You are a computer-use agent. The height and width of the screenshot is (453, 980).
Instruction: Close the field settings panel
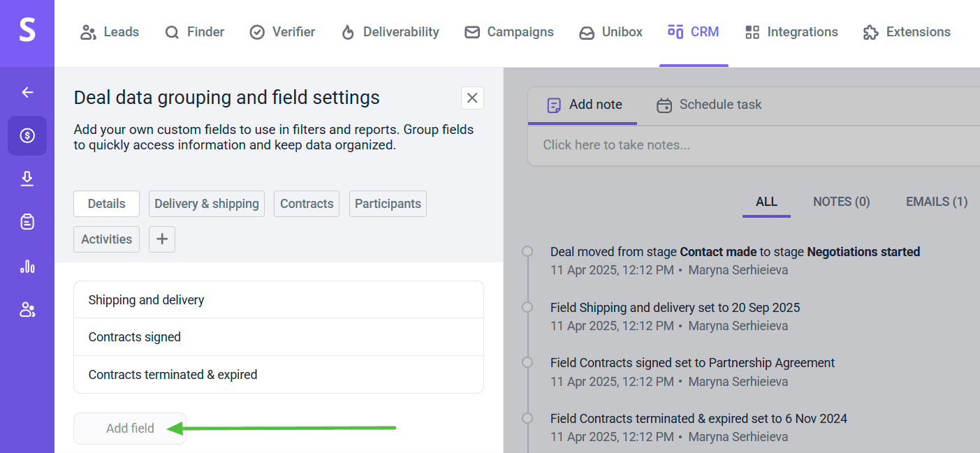pyautogui.click(x=472, y=98)
